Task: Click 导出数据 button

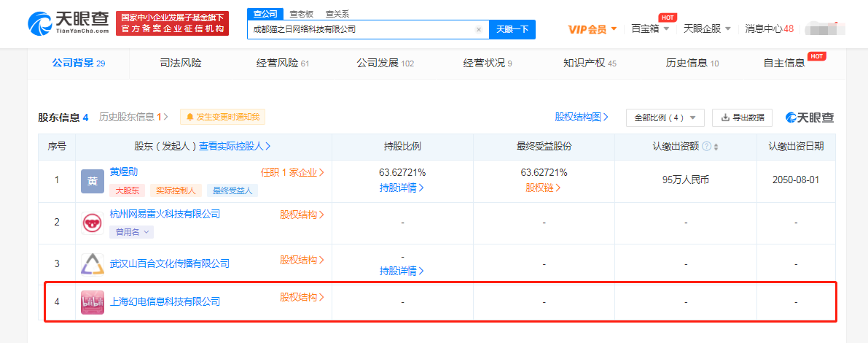Action: pyautogui.click(x=743, y=117)
